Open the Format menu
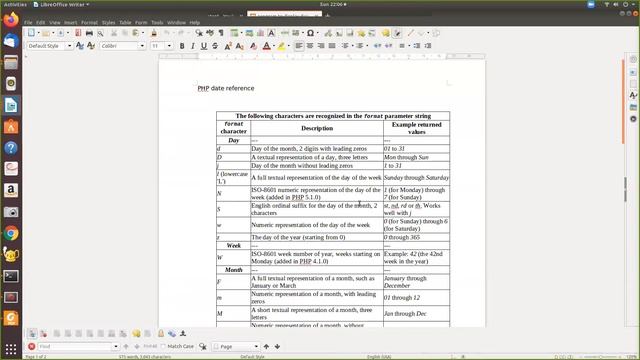This screenshot has width=640, height=360. [89, 22]
